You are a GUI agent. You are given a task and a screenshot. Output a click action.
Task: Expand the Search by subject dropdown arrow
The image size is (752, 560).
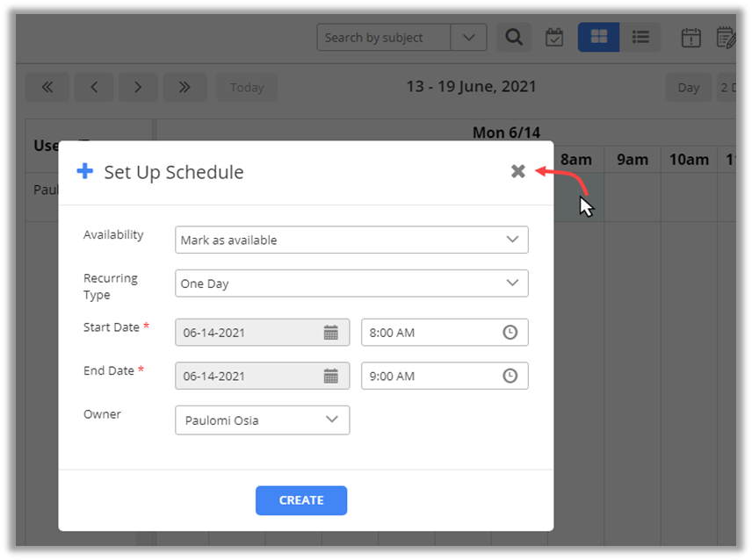(x=468, y=38)
